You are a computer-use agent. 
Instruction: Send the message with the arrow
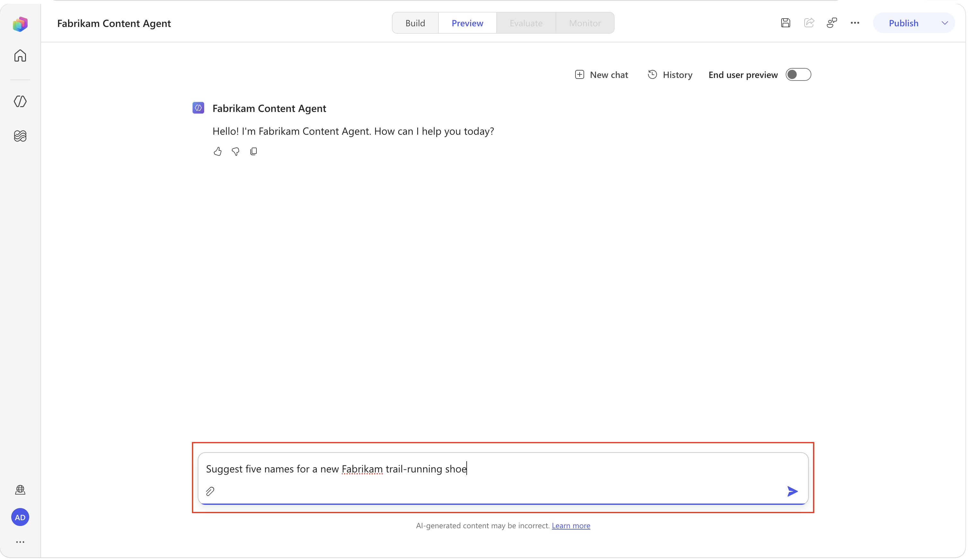(792, 491)
